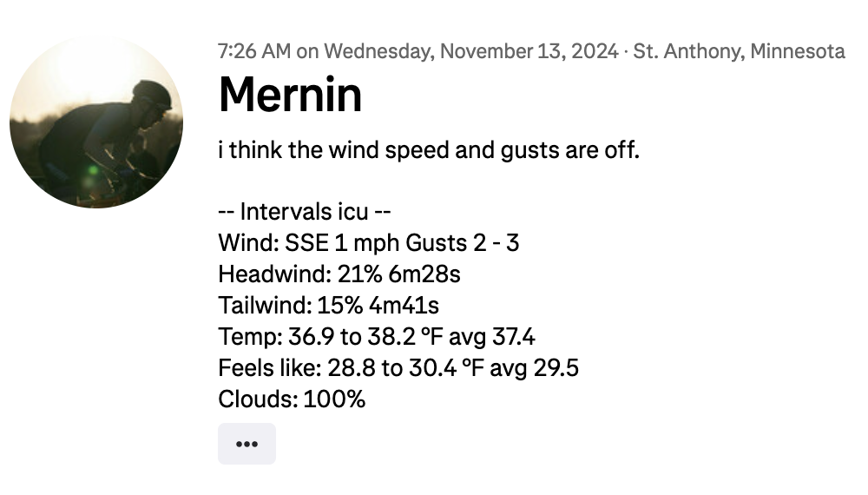This screenshot has width=868, height=495.
Task: Click the 7:26 AM activity time
Action: tap(253, 51)
